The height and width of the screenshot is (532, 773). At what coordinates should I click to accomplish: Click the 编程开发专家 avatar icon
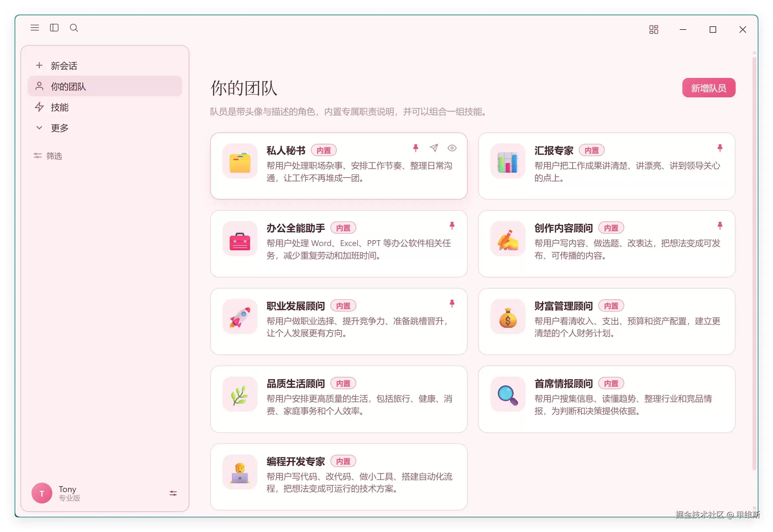239,472
